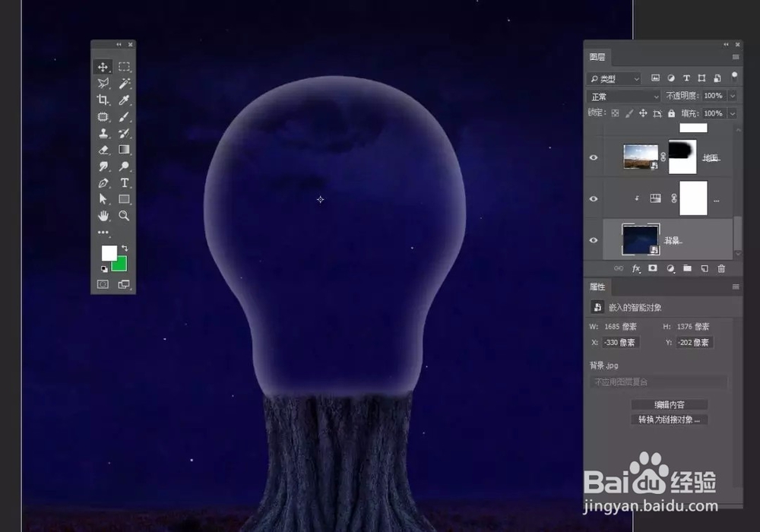Viewport: 760px width, 532px height.
Task: Select the Pen tool
Action: pos(103,183)
